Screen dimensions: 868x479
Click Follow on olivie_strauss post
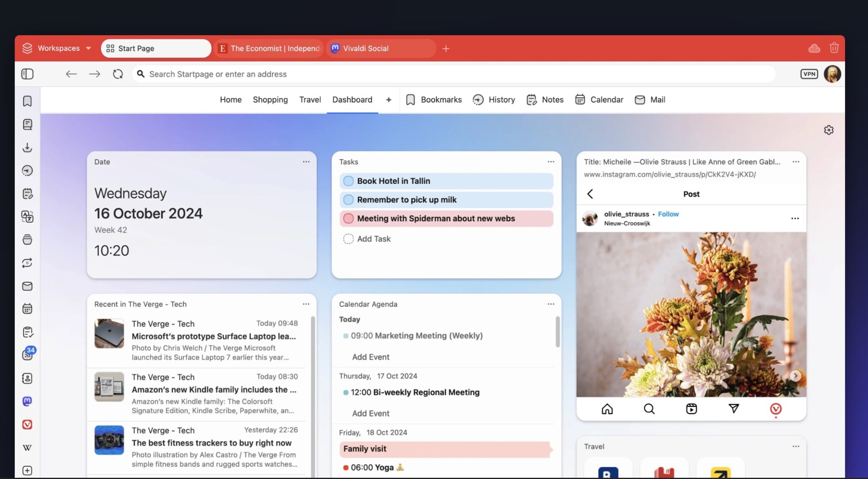point(668,214)
